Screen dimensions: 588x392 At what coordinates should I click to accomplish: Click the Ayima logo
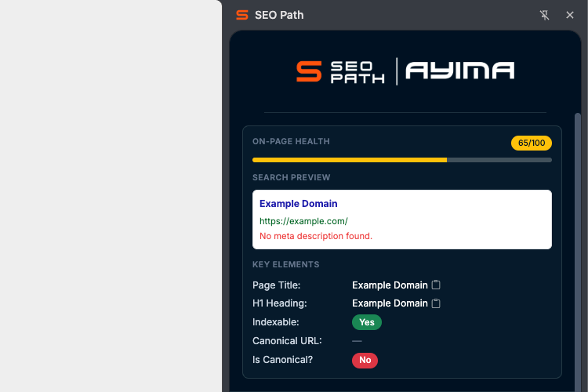coord(459,71)
